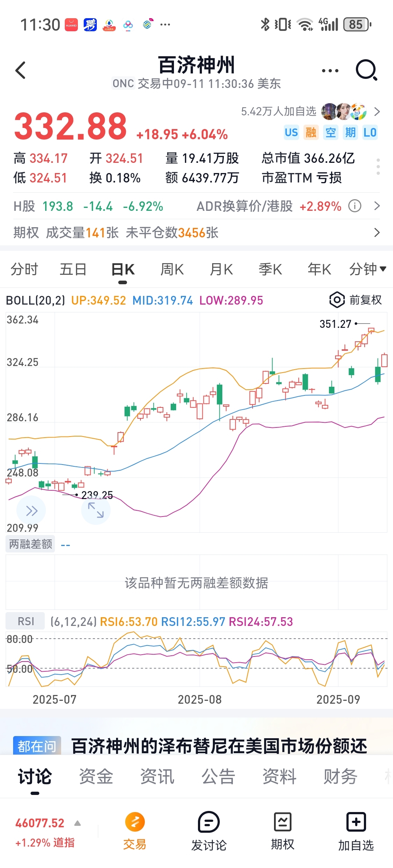The height and width of the screenshot is (868, 393).
Task: Expand the vertical dots beside market cap
Action: tap(378, 167)
